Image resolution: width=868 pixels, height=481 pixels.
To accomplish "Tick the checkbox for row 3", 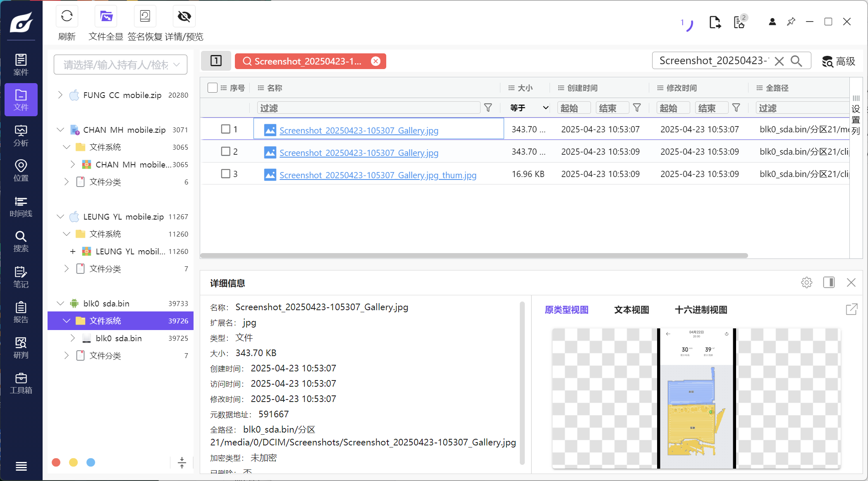I will [225, 174].
